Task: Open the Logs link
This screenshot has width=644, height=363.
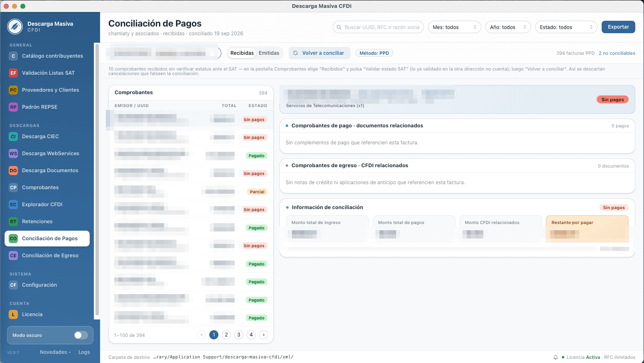Action: (x=84, y=352)
